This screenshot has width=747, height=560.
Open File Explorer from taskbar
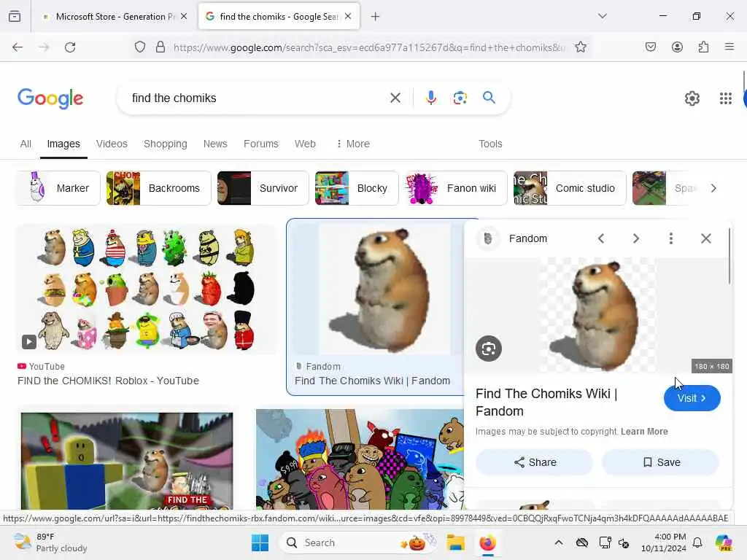pos(455,542)
